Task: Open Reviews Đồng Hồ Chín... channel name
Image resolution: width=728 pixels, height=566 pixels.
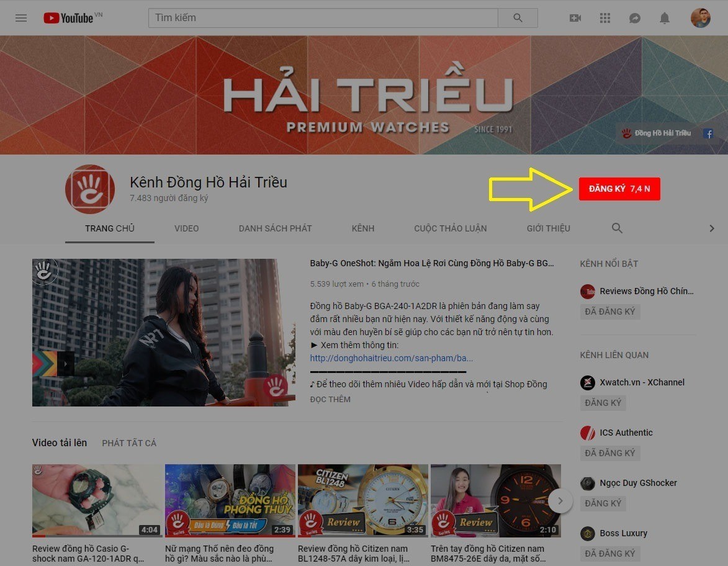Action: pos(646,291)
